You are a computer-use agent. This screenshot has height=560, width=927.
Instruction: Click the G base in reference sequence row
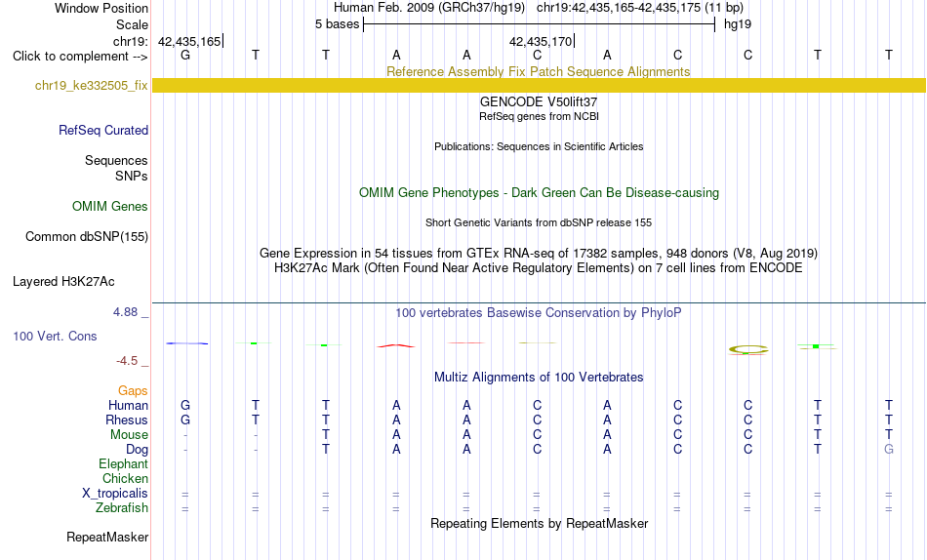coord(185,55)
